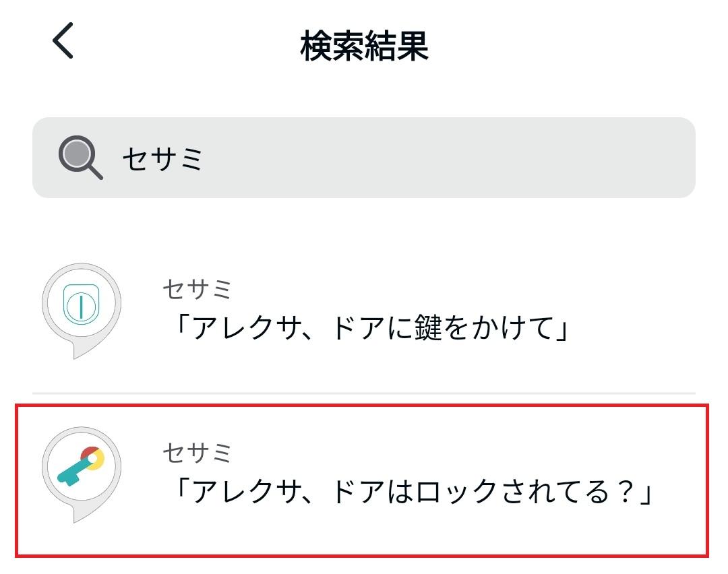
Task: Click the teal lock glyph in first result
Action: pos(82,305)
